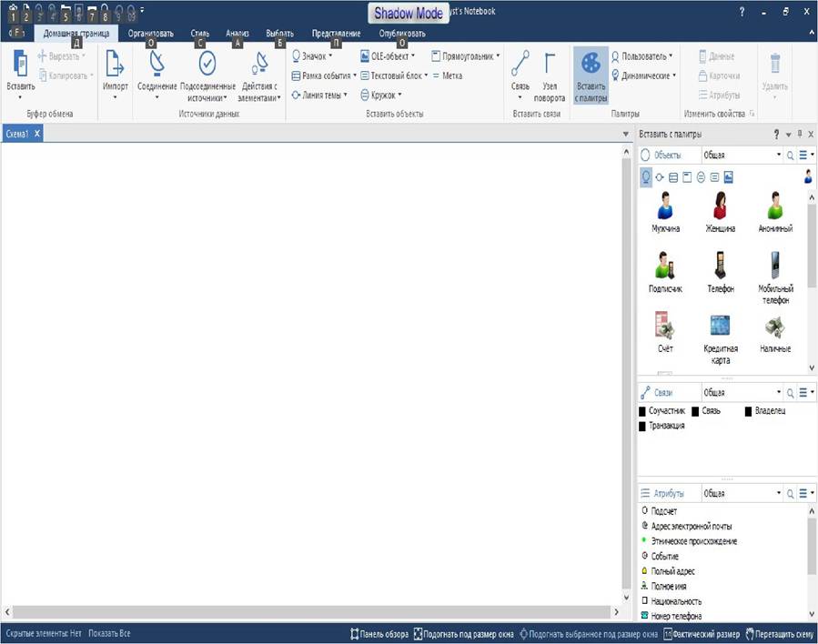Pick the Кредитная карта palette icon
The height and width of the screenshot is (644, 818).
tap(720, 326)
